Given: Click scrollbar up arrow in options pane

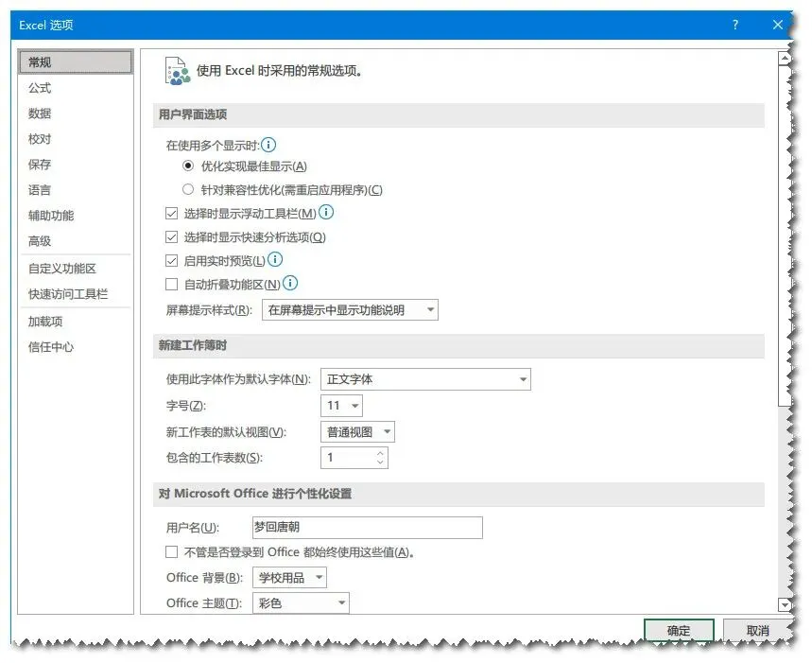Looking at the screenshot, I should tap(786, 59).
